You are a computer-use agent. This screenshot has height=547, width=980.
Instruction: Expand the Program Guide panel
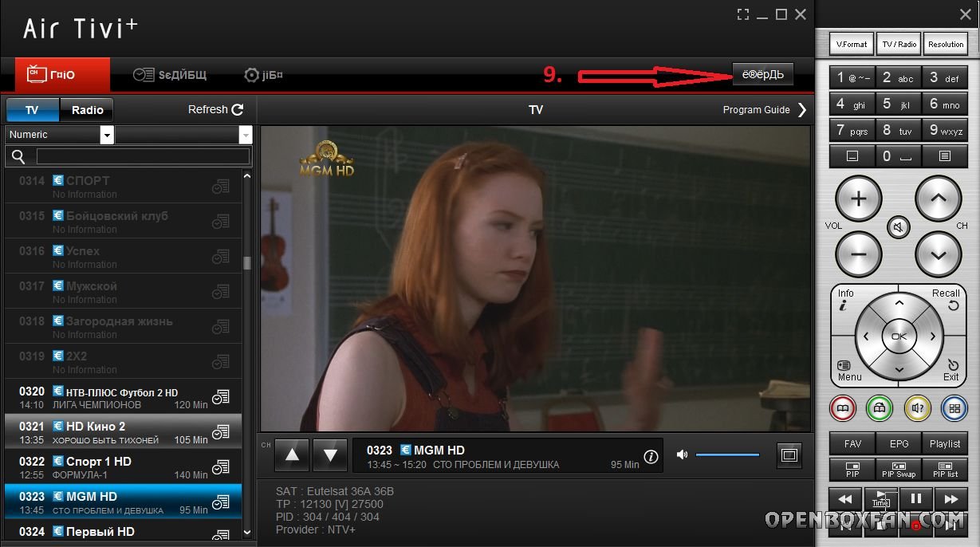pyautogui.click(x=765, y=110)
